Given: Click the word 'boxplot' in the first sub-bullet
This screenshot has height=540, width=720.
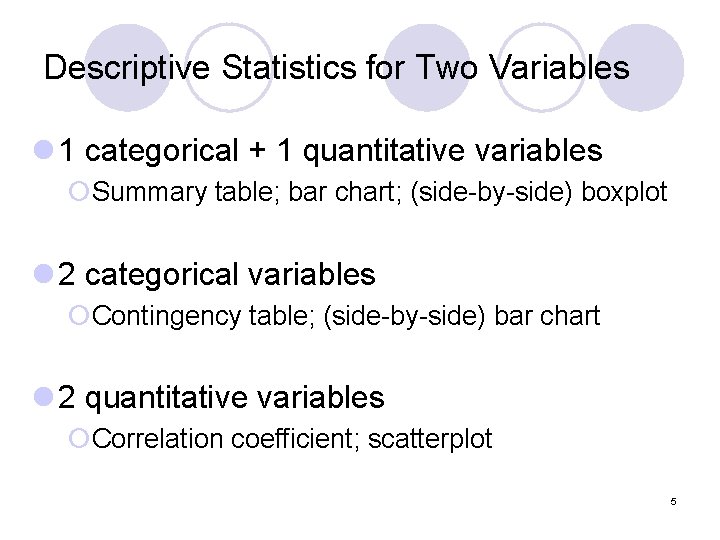Looking at the screenshot, I should point(624,192).
